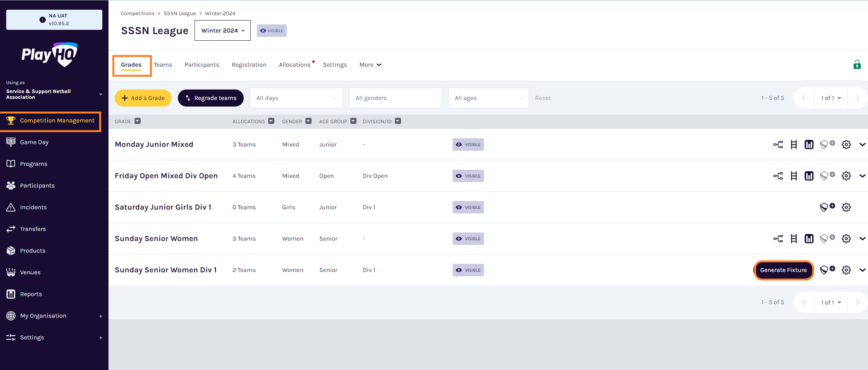This screenshot has height=370, width=868.
Task: Click gear settings for Sunday Senior Women row
Action: [846, 239]
